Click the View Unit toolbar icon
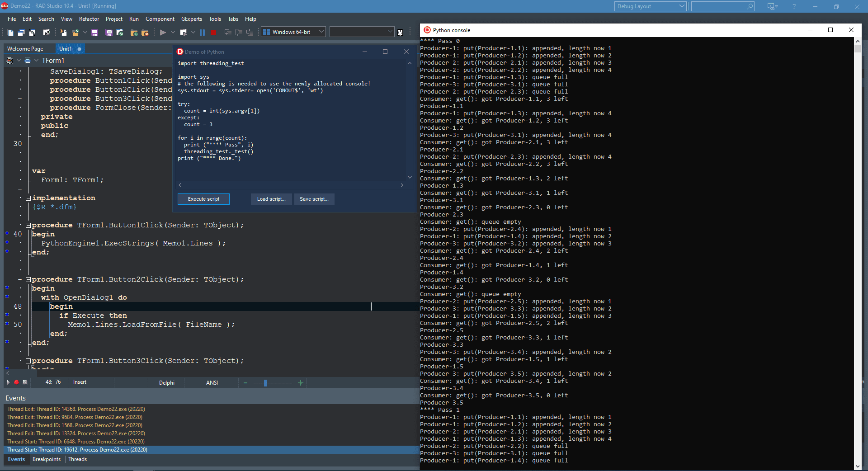 (21, 33)
